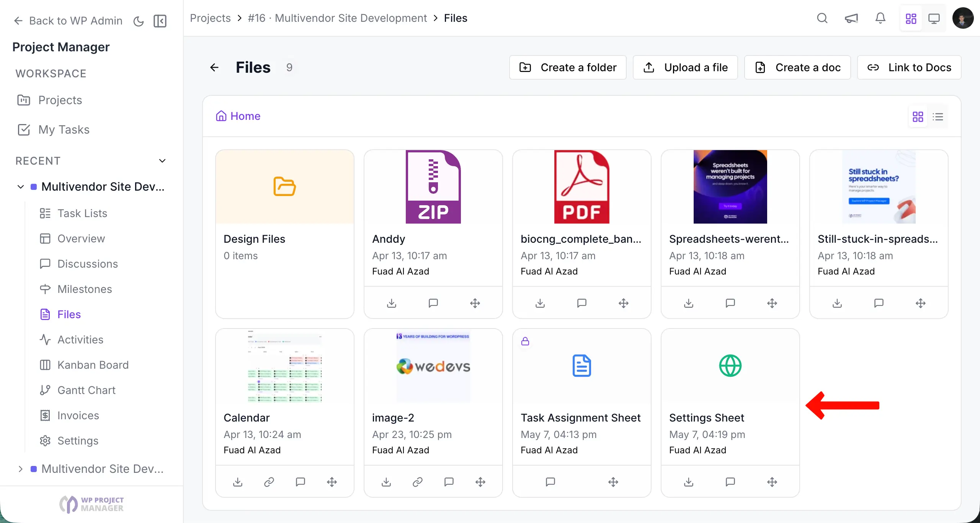The width and height of the screenshot is (980, 523).
Task: Open Projects in workspace sidebar
Action: click(x=50, y=100)
